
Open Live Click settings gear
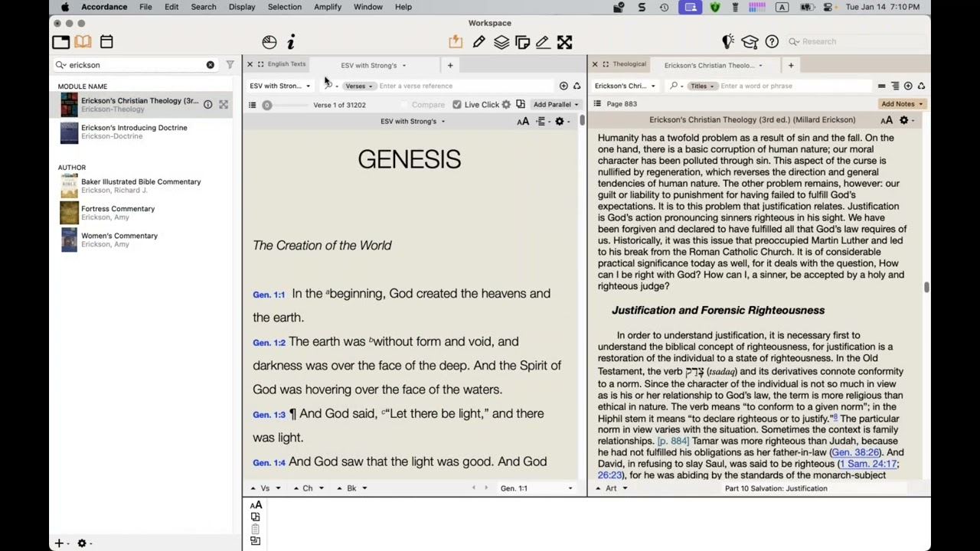click(506, 104)
